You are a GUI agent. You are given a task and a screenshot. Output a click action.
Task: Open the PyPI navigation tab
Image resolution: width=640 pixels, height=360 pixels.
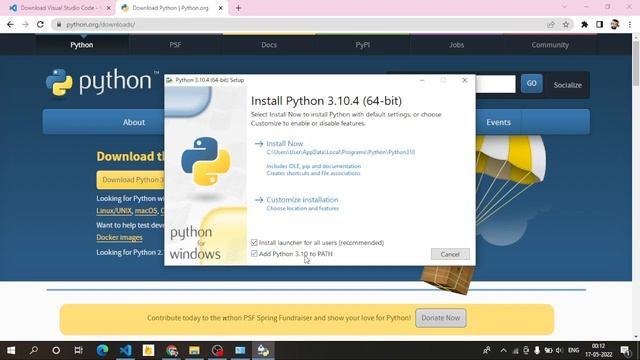pos(362,45)
